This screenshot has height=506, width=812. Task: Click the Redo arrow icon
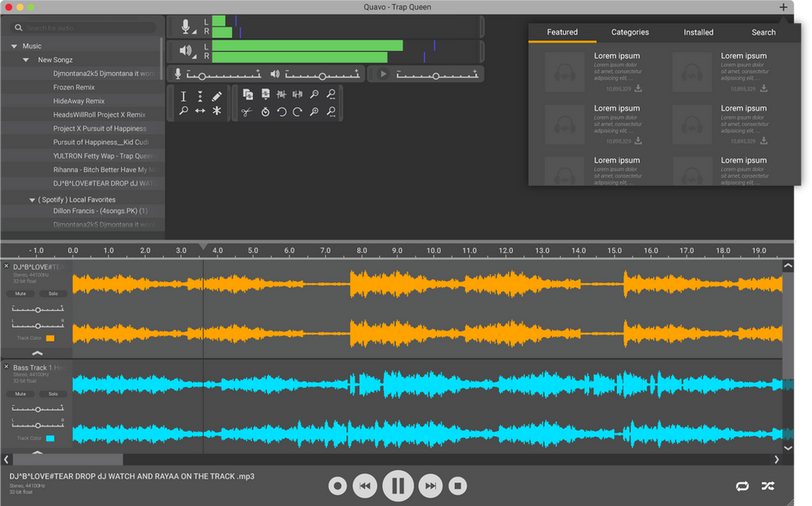pyautogui.click(x=297, y=112)
